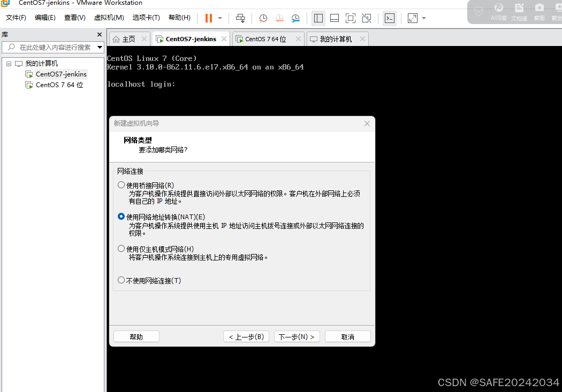
Task: Select 不使用网络连接(T) radio option
Action: coord(121,280)
